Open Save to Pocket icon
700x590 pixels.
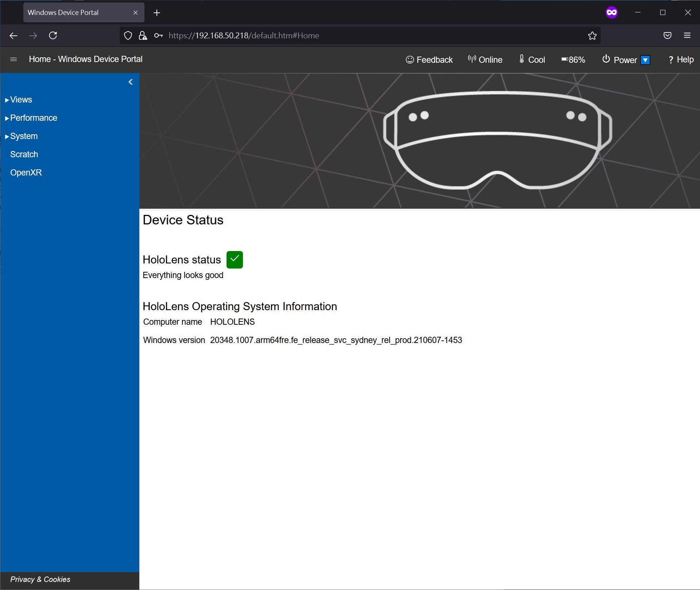pos(668,35)
